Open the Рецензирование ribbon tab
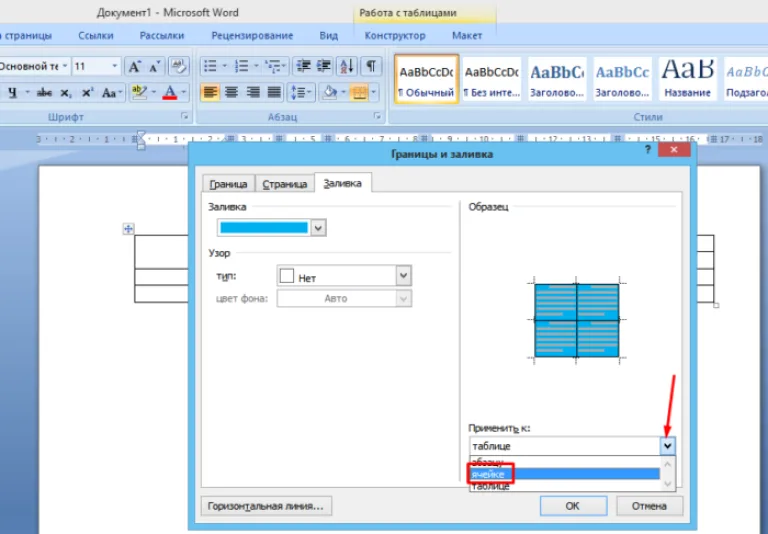The height and width of the screenshot is (534, 768). pos(252,36)
